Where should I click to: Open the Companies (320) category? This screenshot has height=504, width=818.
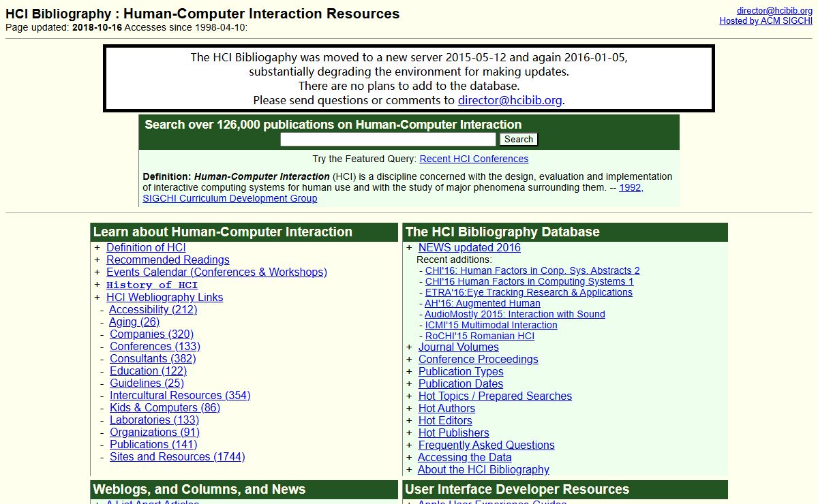click(x=151, y=334)
